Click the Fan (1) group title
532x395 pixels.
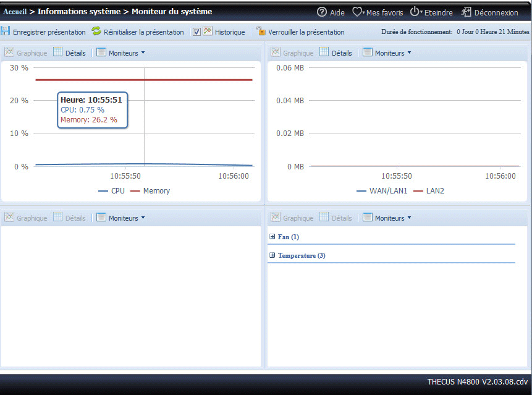pos(289,237)
